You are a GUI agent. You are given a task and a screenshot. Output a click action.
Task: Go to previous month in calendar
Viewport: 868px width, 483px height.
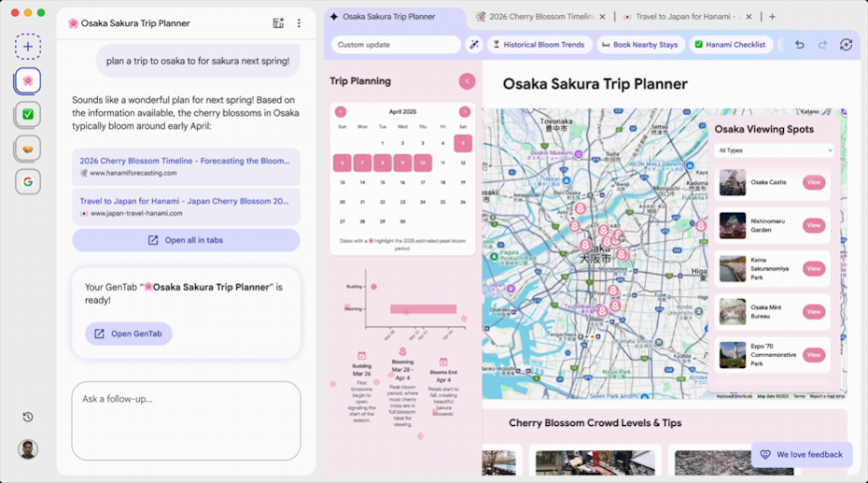click(341, 112)
